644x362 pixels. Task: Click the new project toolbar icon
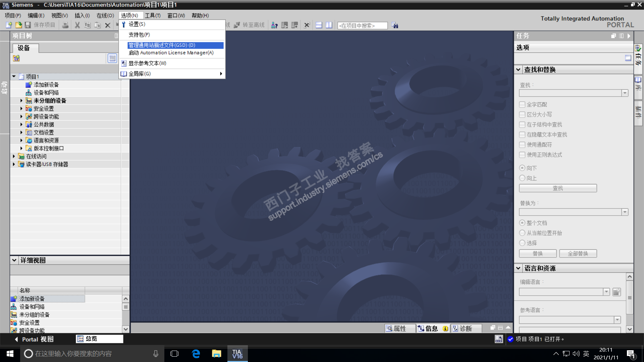click(9, 25)
